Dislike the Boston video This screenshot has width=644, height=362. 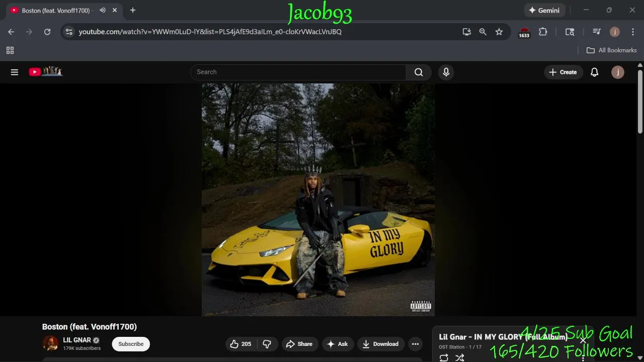(x=267, y=344)
